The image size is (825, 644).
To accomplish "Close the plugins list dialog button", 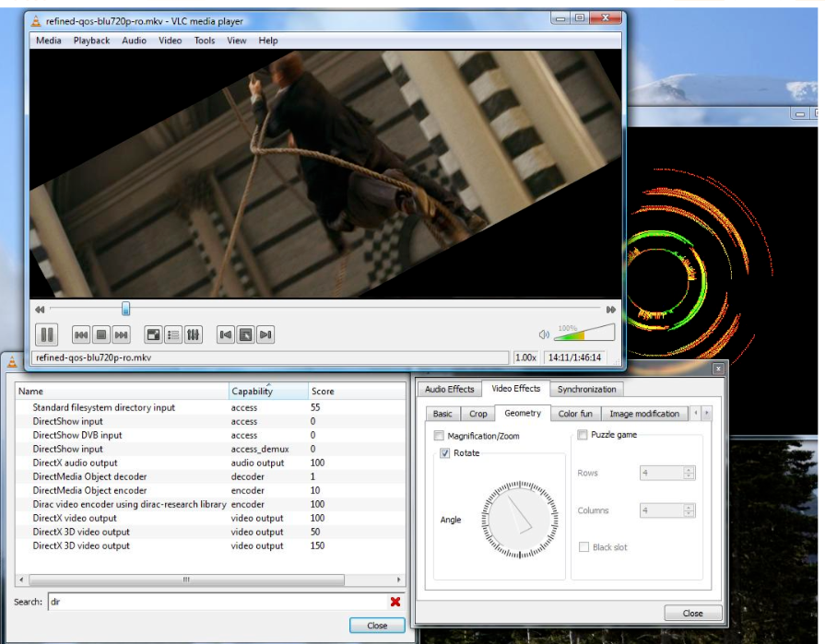I will [x=377, y=626].
